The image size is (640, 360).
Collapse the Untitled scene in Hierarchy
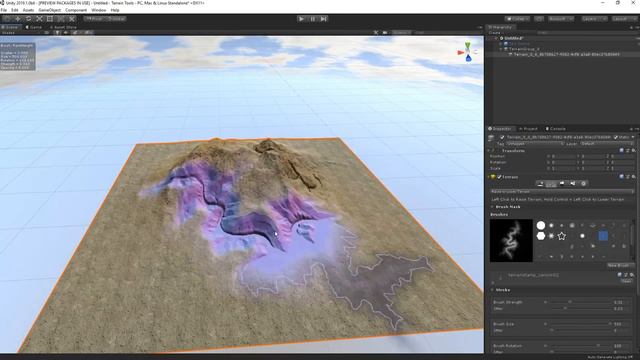pos(497,38)
